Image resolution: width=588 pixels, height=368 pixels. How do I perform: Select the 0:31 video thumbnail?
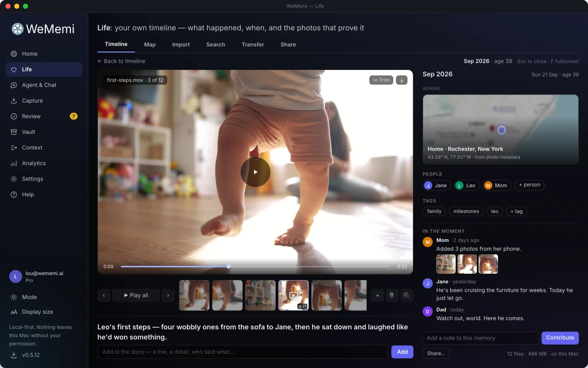[x=294, y=296]
